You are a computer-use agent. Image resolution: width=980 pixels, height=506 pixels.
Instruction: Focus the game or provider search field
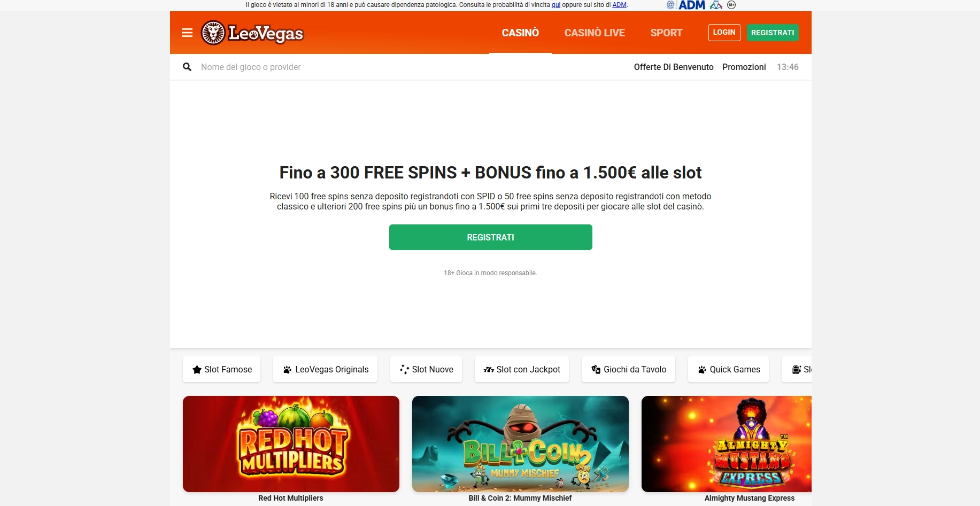pyautogui.click(x=406, y=67)
